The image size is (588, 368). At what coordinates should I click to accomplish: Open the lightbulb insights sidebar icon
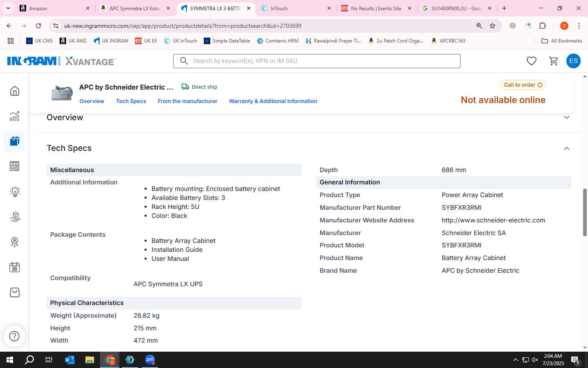(15, 192)
